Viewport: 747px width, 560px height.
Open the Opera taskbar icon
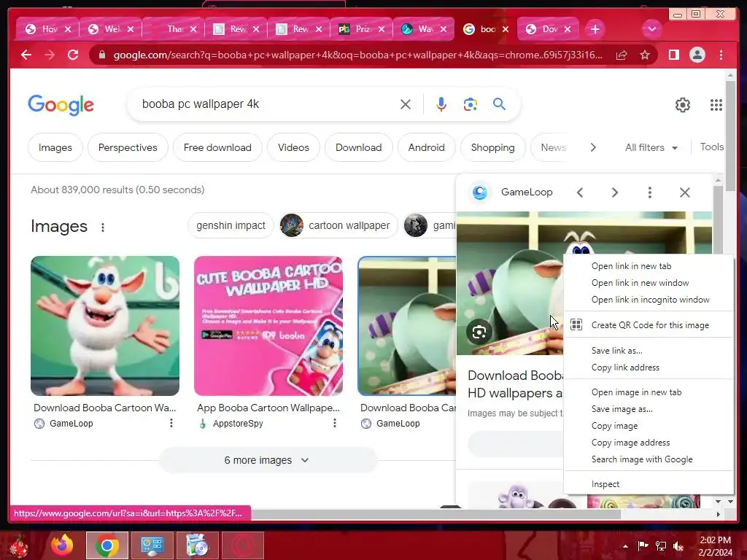242,545
